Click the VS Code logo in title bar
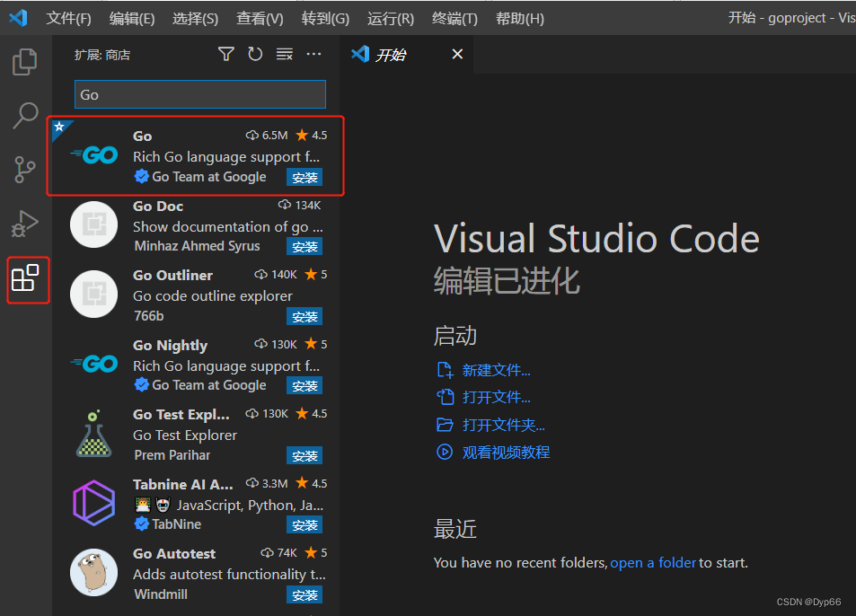The height and width of the screenshot is (616, 856). [18, 18]
